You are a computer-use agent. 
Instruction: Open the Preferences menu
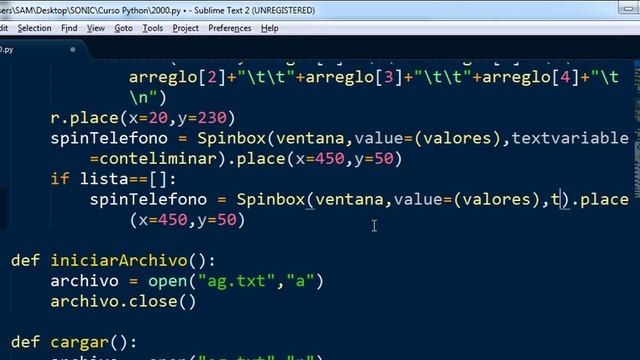pos(229,28)
